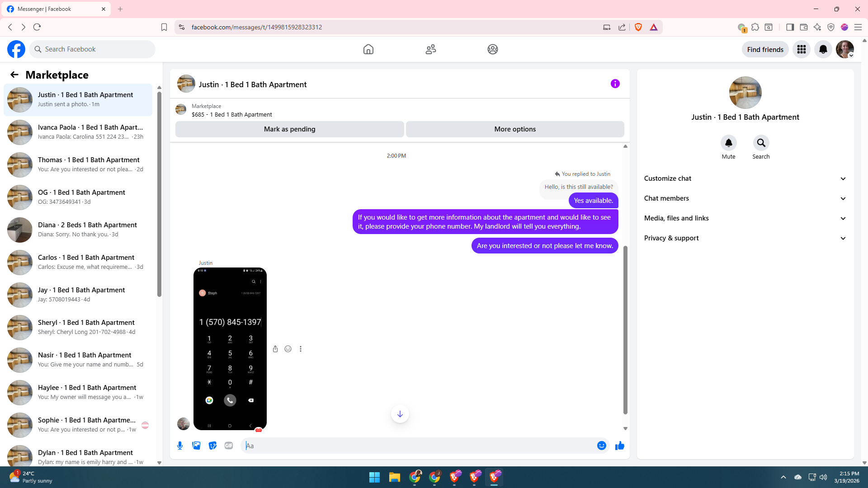This screenshot has width=868, height=488.
Task: Send a thumbs-up like
Action: [x=619, y=446]
